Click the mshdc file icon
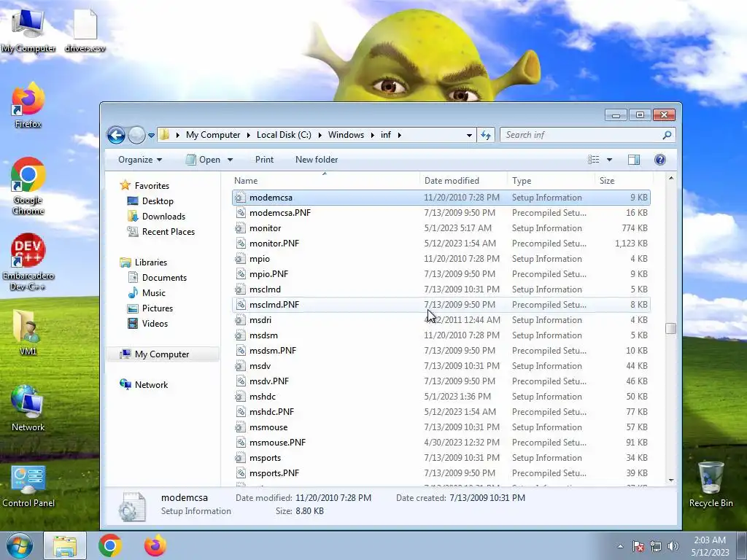747x560 pixels. tap(241, 397)
